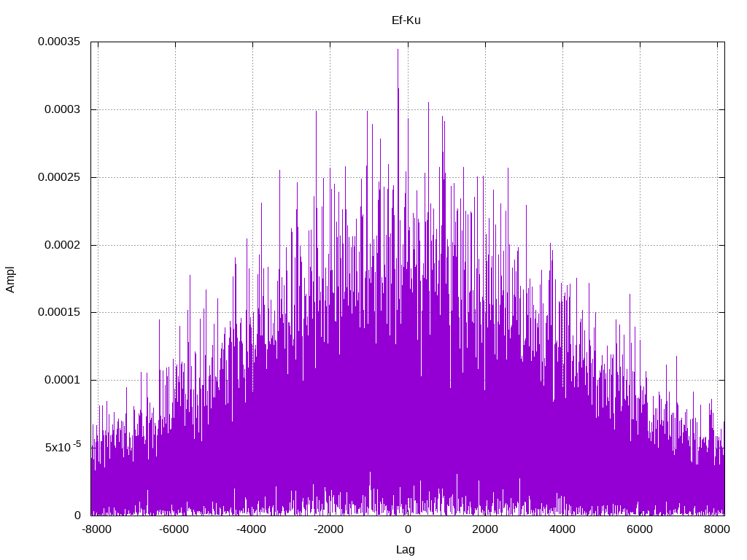Image resolution: width=747 pixels, height=560 pixels.
Task: Click the y-axis label Ampl
Action: 10,279
